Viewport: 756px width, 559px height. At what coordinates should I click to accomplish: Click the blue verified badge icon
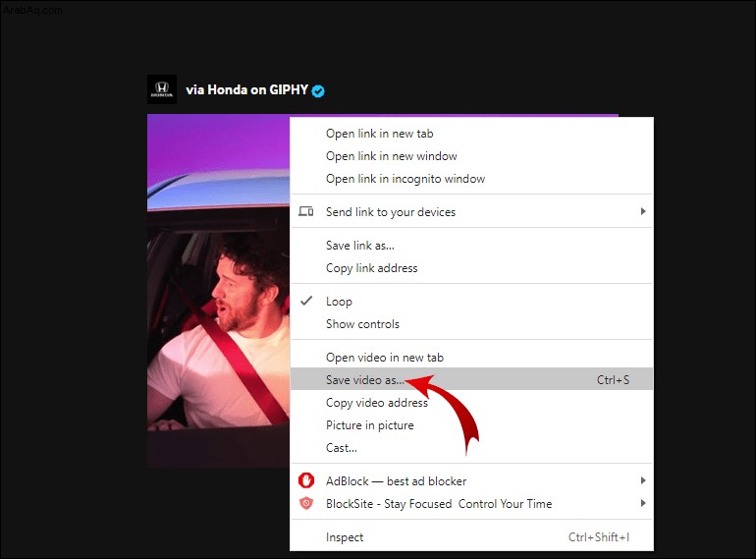pyautogui.click(x=318, y=90)
